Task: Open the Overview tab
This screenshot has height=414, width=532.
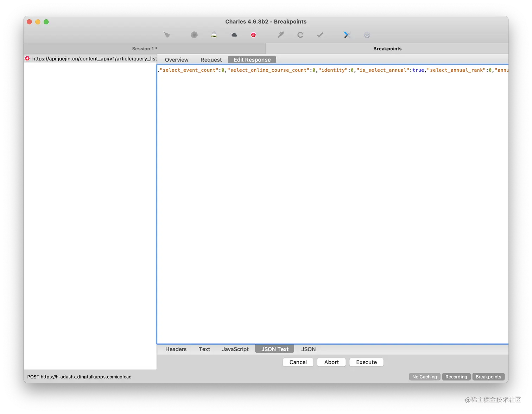Action: pos(177,60)
